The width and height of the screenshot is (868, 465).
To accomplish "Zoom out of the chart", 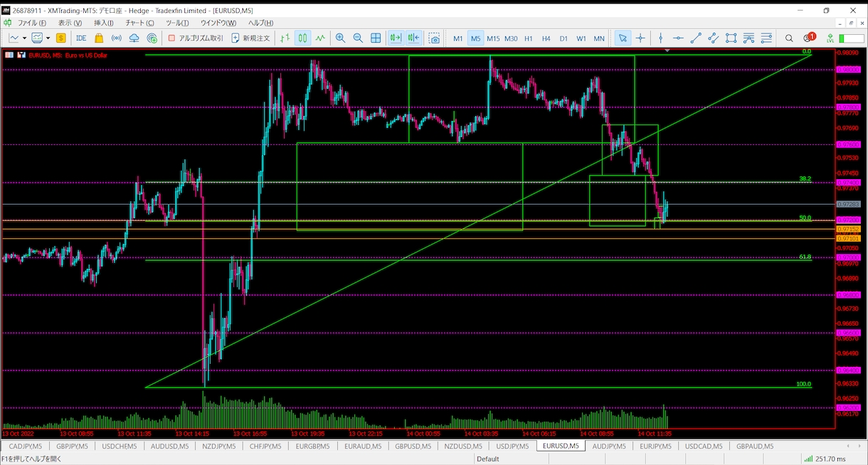I will 358,38.
